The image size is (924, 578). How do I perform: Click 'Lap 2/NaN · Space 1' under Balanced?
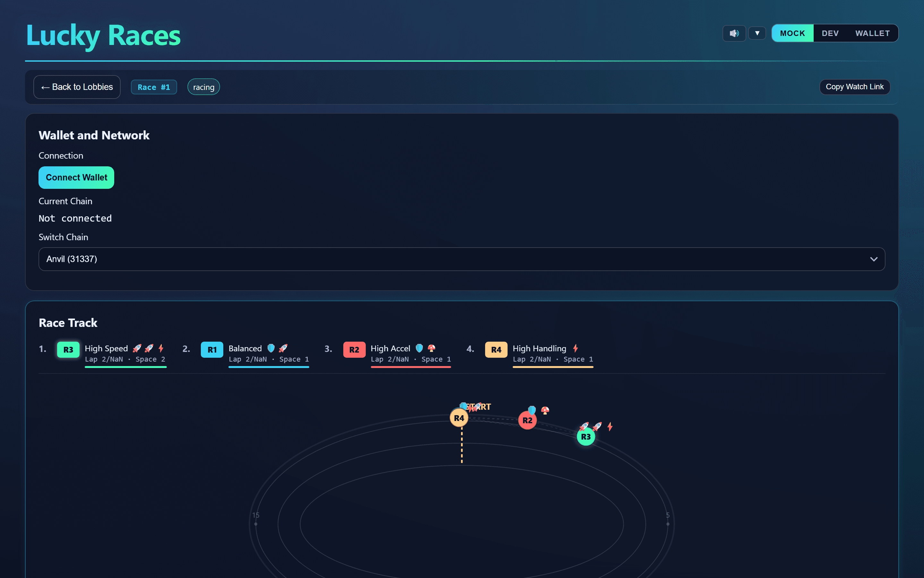269,359
